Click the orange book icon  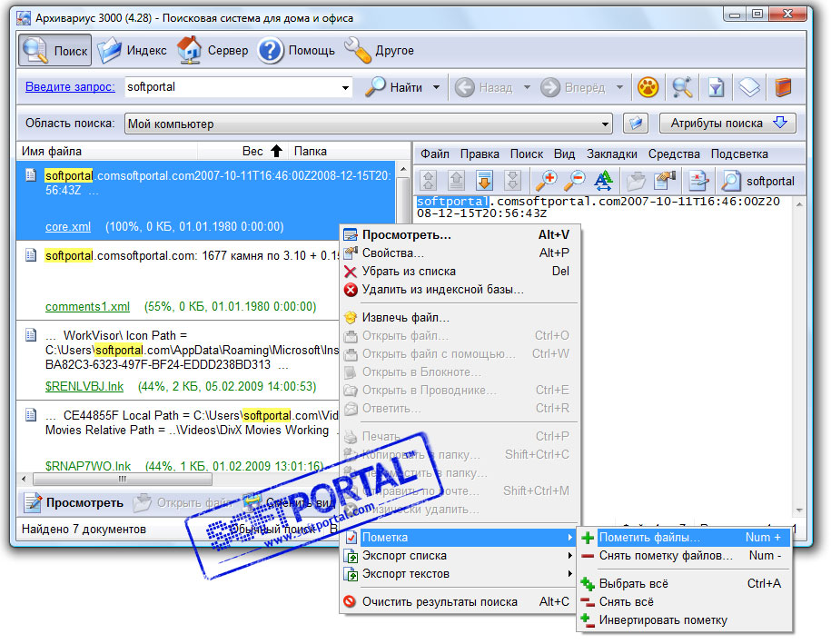point(783,87)
